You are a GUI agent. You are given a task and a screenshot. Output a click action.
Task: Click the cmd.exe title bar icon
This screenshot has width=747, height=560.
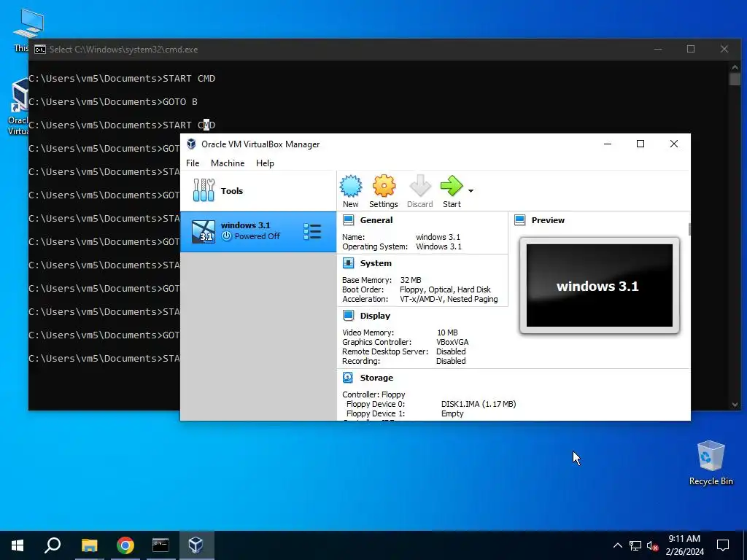(x=40, y=50)
